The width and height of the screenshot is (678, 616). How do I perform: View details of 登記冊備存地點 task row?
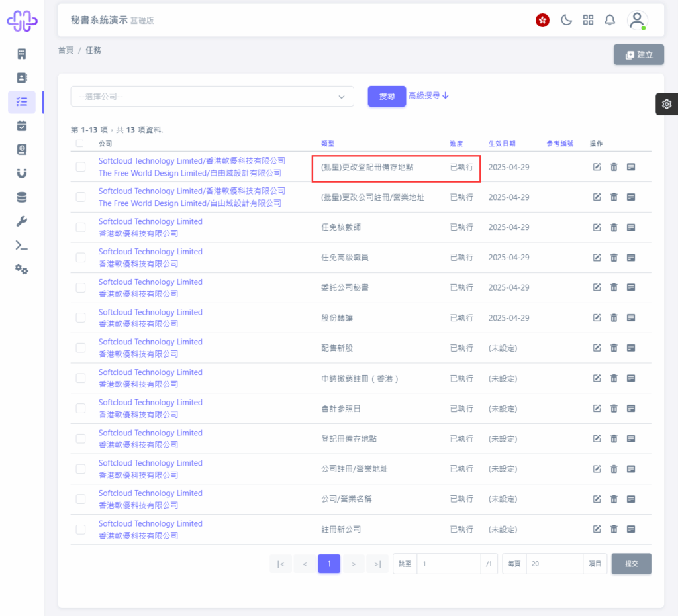click(631, 438)
